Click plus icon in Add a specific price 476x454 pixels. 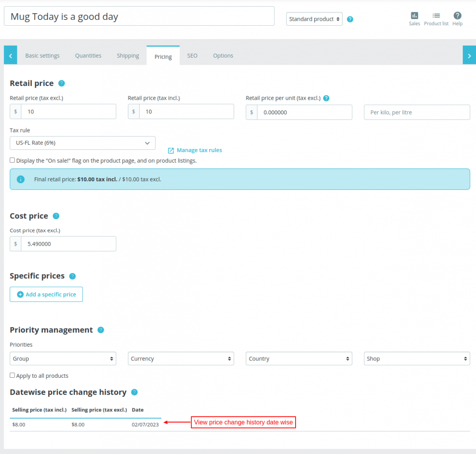tap(20, 294)
